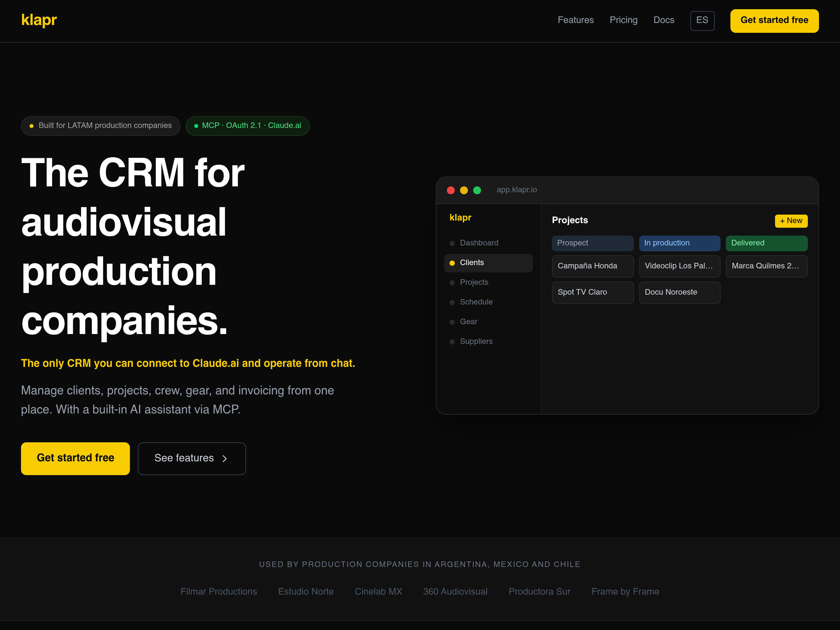Image resolution: width=840 pixels, height=630 pixels.
Task: Click the Cinelab MX company name
Action: (378, 592)
